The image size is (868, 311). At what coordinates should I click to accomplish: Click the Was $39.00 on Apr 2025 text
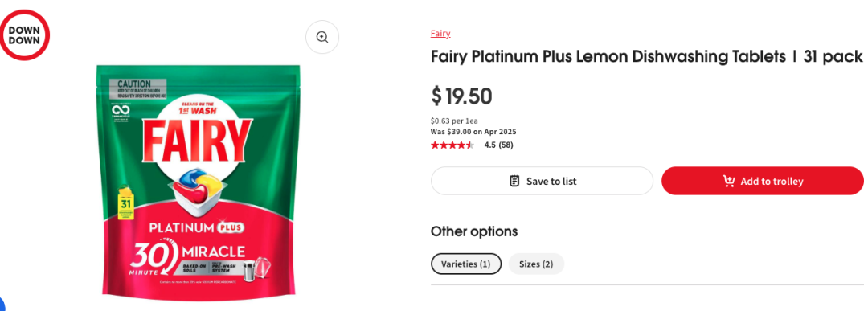(473, 132)
